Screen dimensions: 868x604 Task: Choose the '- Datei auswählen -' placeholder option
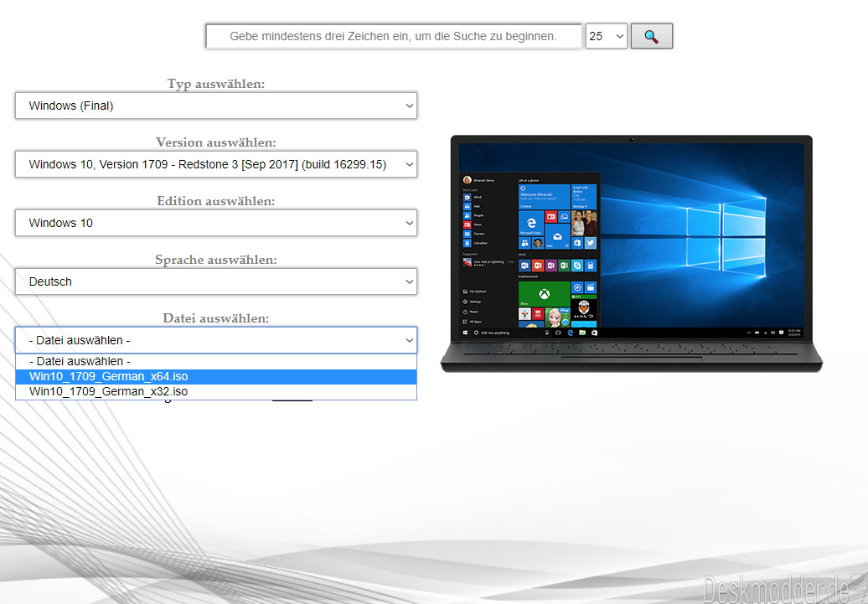pyautogui.click(x=216, y=362)
